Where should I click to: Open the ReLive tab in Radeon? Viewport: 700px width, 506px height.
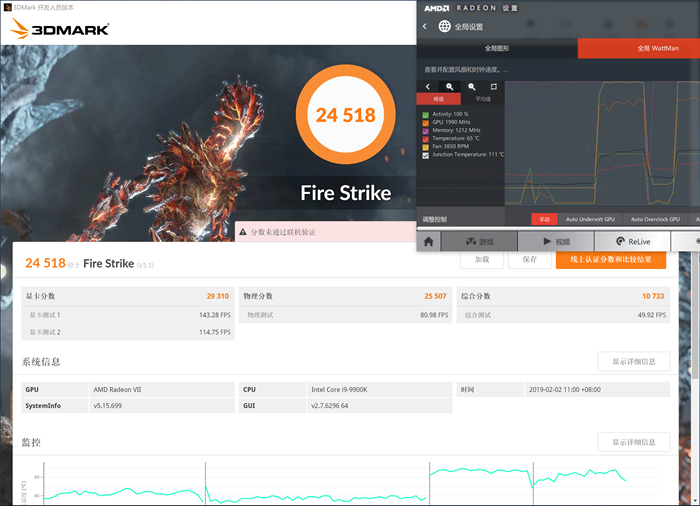[633, 242]
